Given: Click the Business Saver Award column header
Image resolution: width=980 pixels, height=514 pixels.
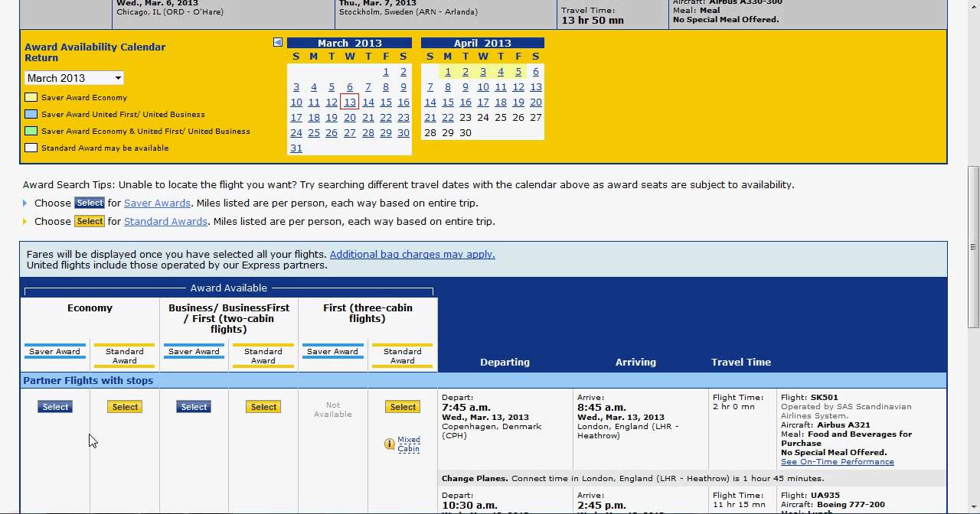Looking at the screenshot, I should (x=194, y=352).
